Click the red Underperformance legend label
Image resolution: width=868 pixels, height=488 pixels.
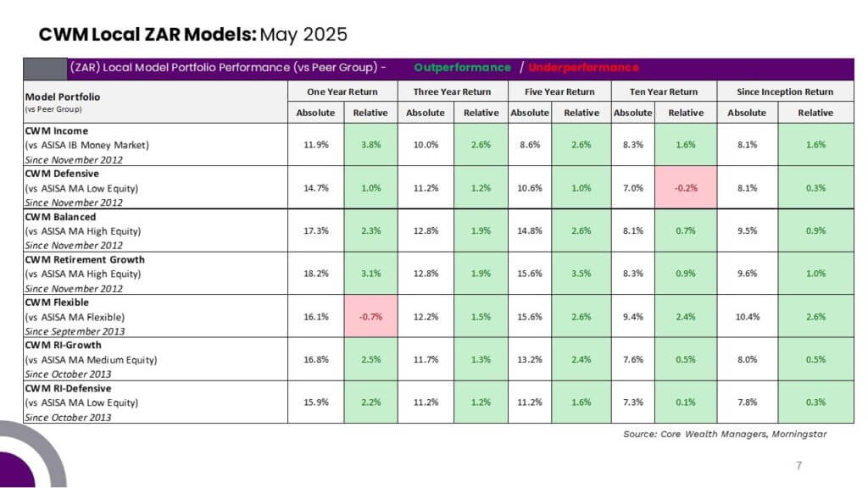tap(583, 68)
